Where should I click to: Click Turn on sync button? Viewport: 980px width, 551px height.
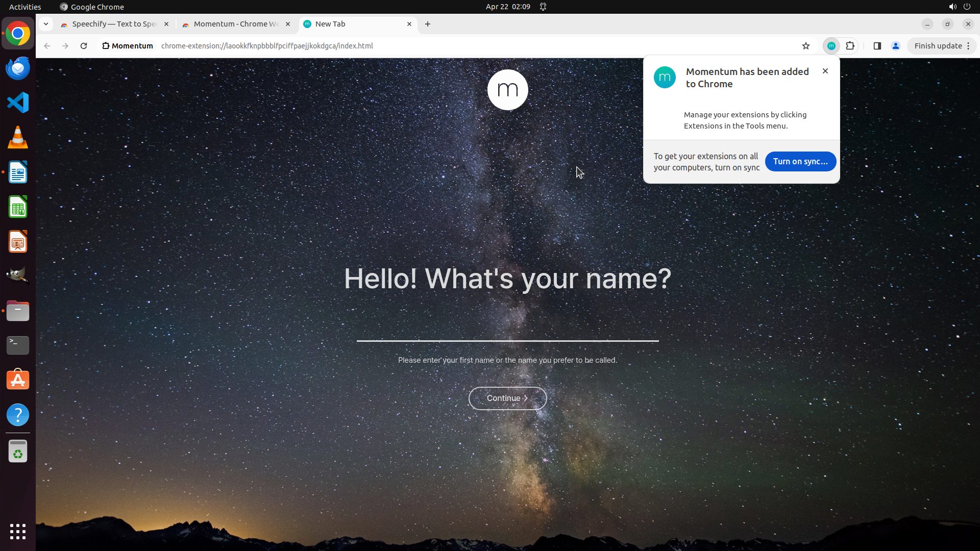[800, 161]
